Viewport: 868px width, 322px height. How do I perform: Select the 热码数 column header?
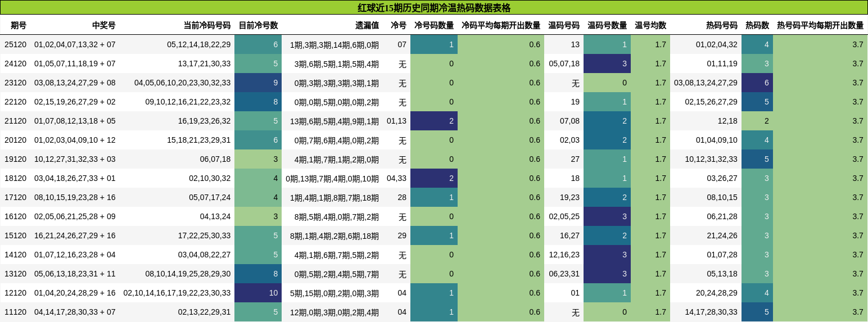(x=757, y=25)
